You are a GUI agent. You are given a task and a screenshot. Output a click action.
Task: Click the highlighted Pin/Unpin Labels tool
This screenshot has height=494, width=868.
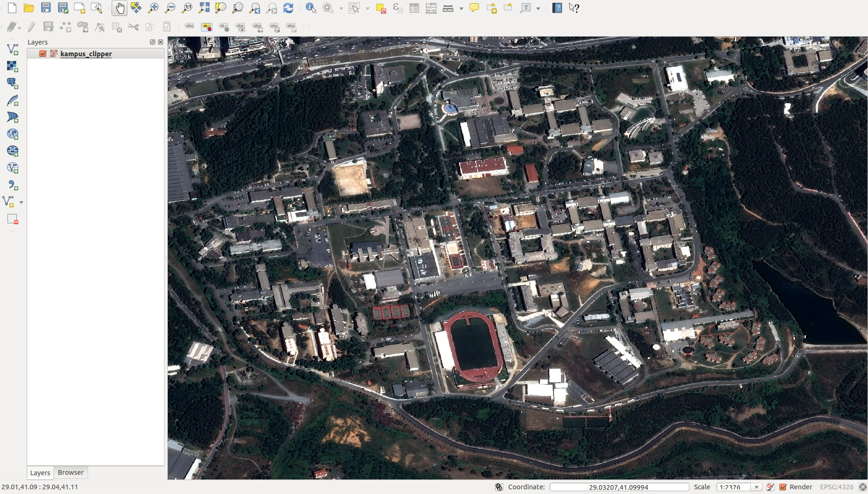(207, 27)
